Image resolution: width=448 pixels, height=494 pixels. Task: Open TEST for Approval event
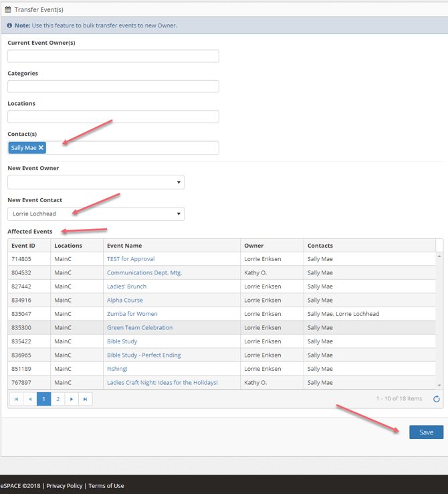tap(130, 259)
